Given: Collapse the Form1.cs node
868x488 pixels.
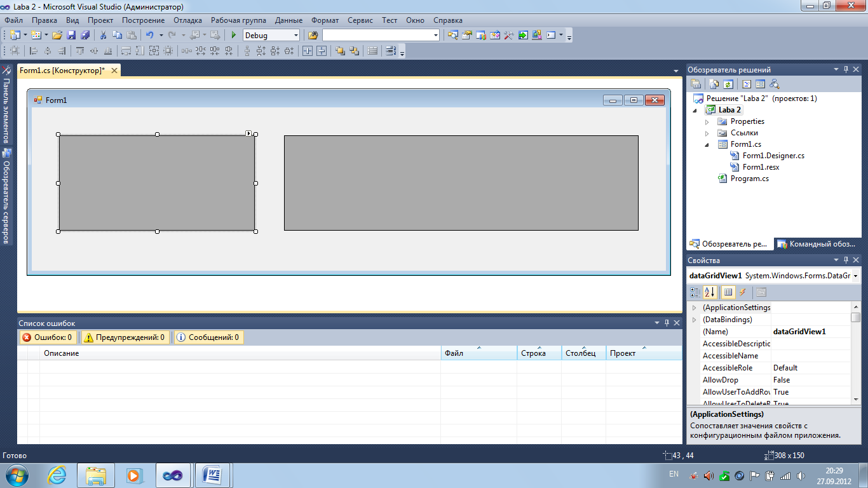Looking at the screenshot, I should click(707, 145).
